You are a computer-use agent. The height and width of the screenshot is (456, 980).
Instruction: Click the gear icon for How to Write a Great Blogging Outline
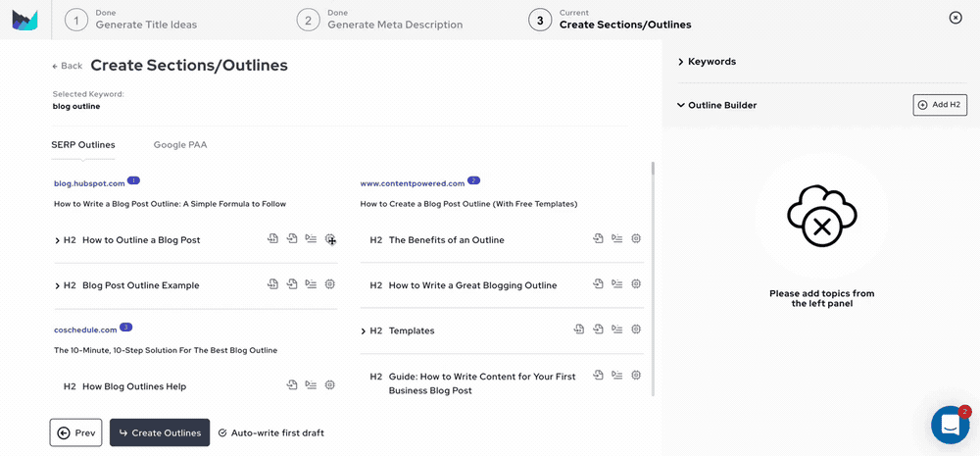click(636, 284)
